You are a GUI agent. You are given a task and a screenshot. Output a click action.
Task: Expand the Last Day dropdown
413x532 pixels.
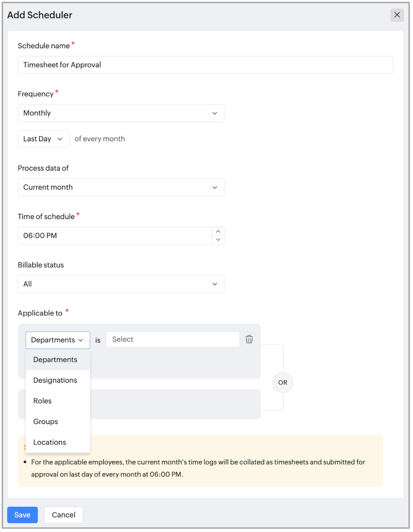tap(44, 139)
